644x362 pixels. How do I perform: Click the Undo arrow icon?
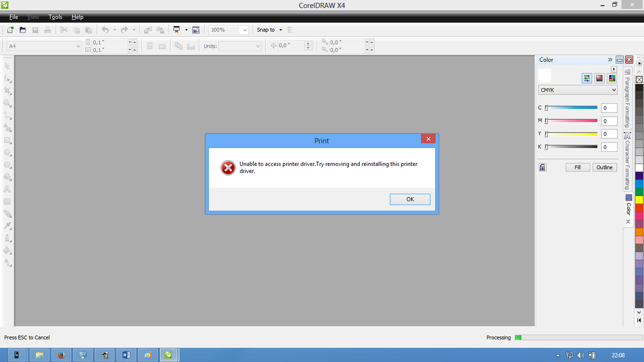(x=105, y=30)
